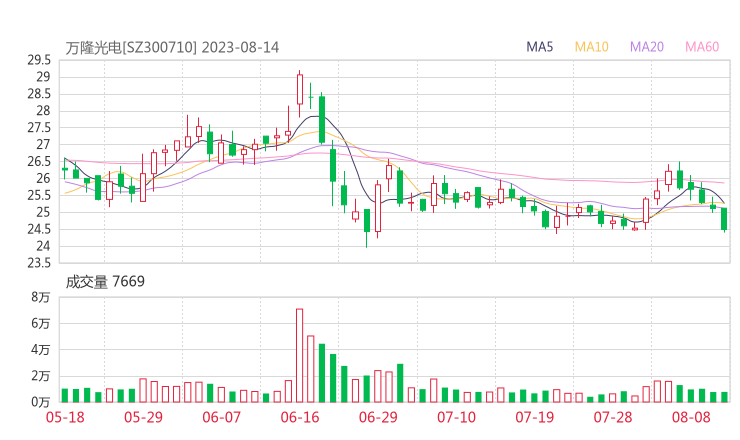Click the MA60 legend label
The height and width of the screenshot is (440, 740).
tap(702, 47)
